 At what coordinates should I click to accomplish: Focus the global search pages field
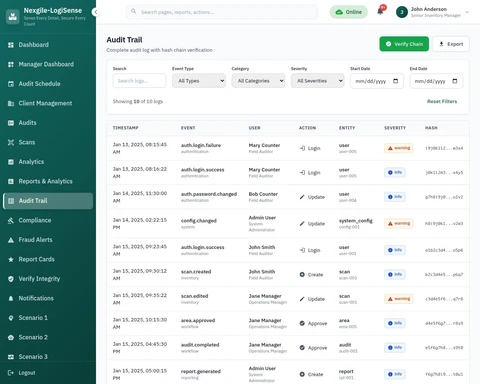(222, 12)
